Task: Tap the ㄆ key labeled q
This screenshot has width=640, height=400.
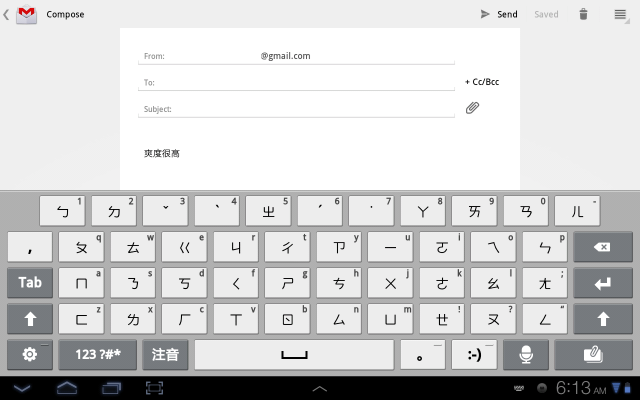Action: pos(81,247)
